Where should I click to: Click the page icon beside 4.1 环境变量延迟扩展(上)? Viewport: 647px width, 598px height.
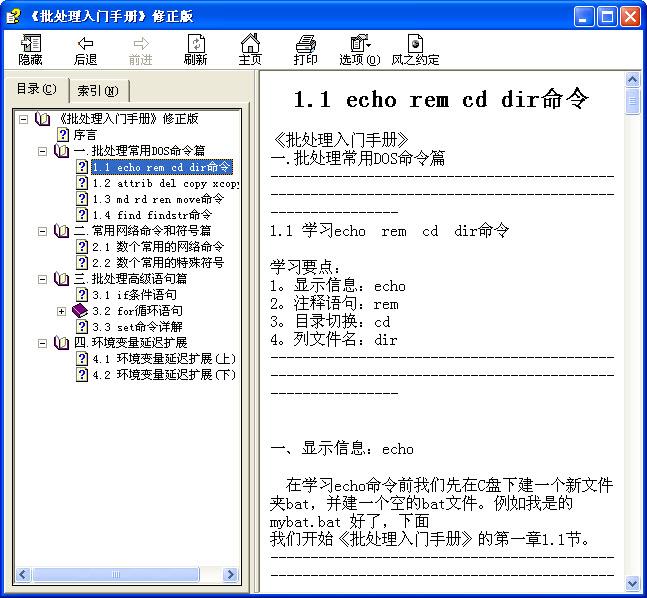(x=82, y=359)
